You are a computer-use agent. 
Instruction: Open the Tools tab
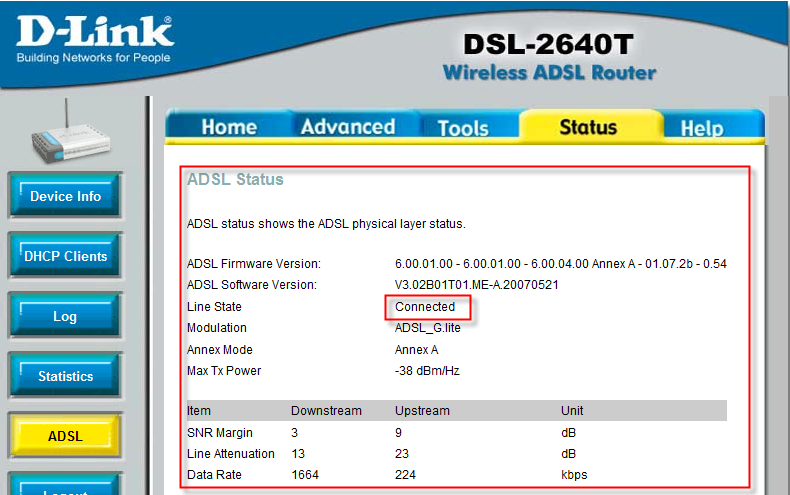click(463, 128)
